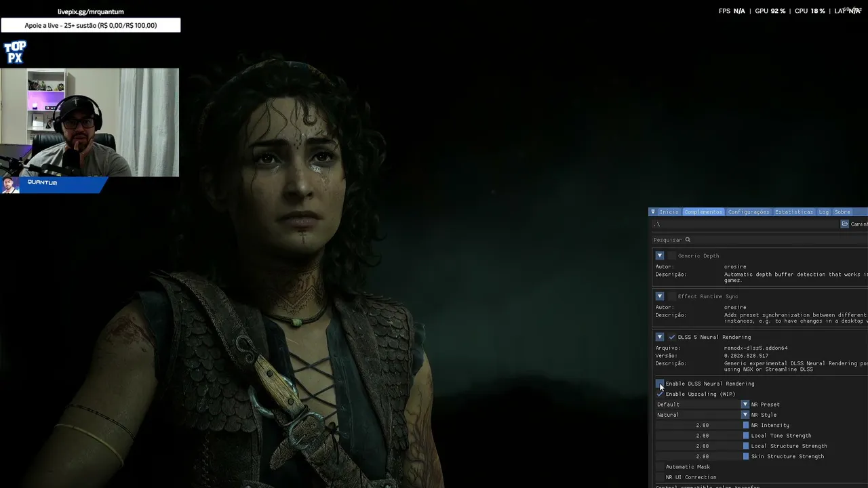Open the NR Style dropdown arrow
This screenshot has width=868, height=488.
tap(745, 415)
